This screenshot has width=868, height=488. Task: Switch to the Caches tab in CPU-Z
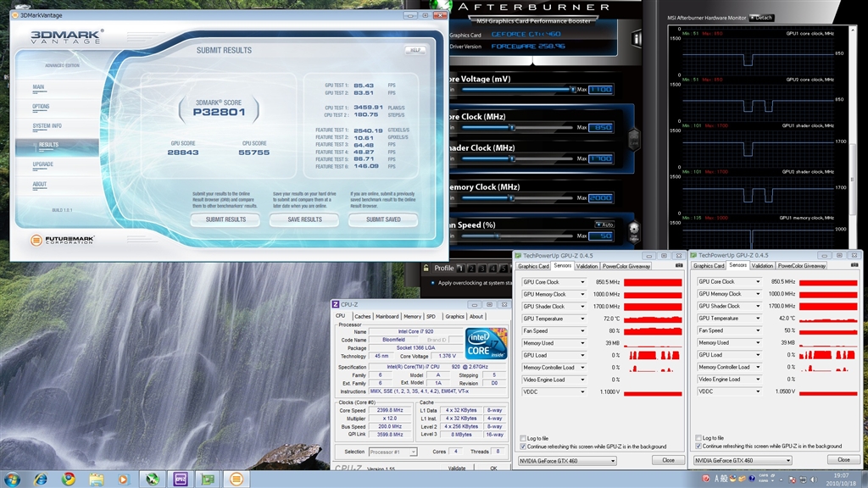[362, 317]
